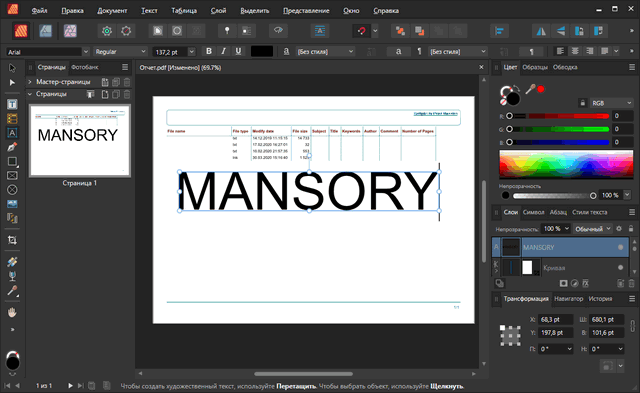
Task: Align text left button
Action: point(560,51)
